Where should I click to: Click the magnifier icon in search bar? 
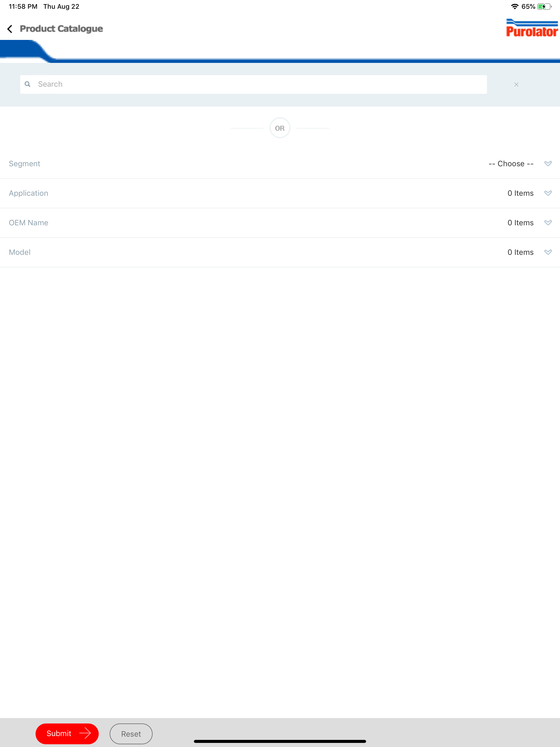pyautogui.click(x=28, y=84)
